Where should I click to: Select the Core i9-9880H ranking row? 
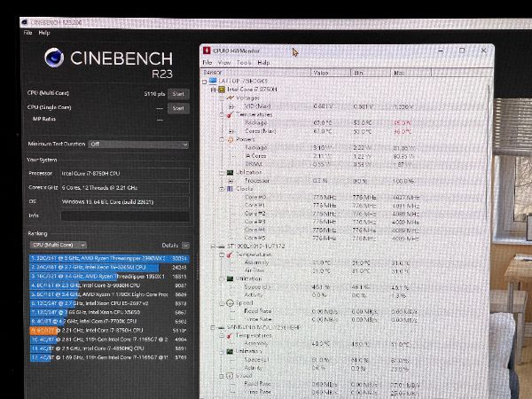click(x=109, y=286)
